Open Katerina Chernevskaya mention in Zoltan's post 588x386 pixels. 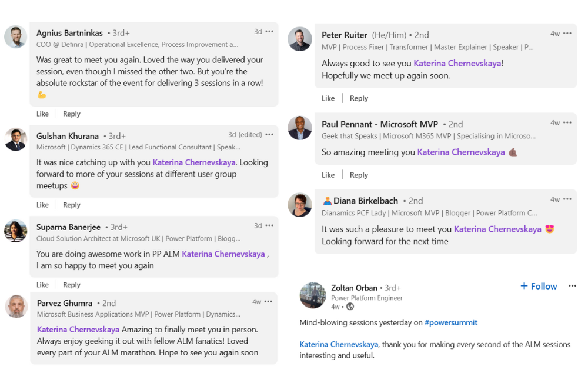(x=339, y=345)
